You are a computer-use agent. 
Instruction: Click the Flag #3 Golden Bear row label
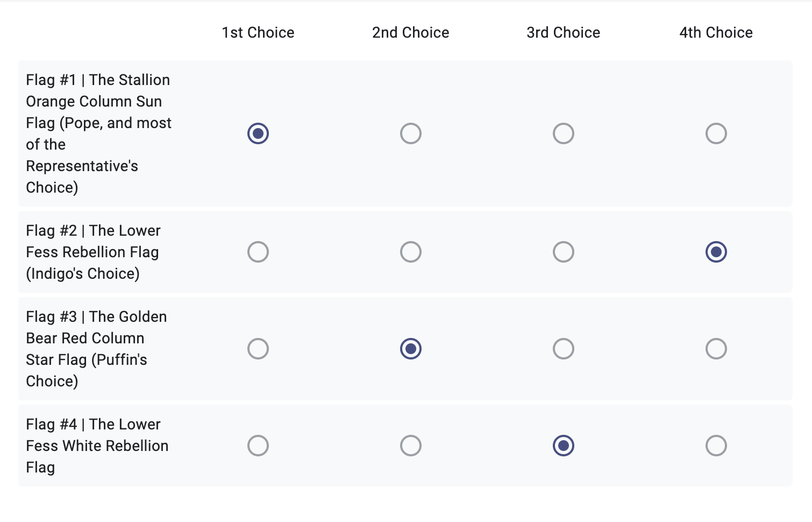[x=96, y=349]
